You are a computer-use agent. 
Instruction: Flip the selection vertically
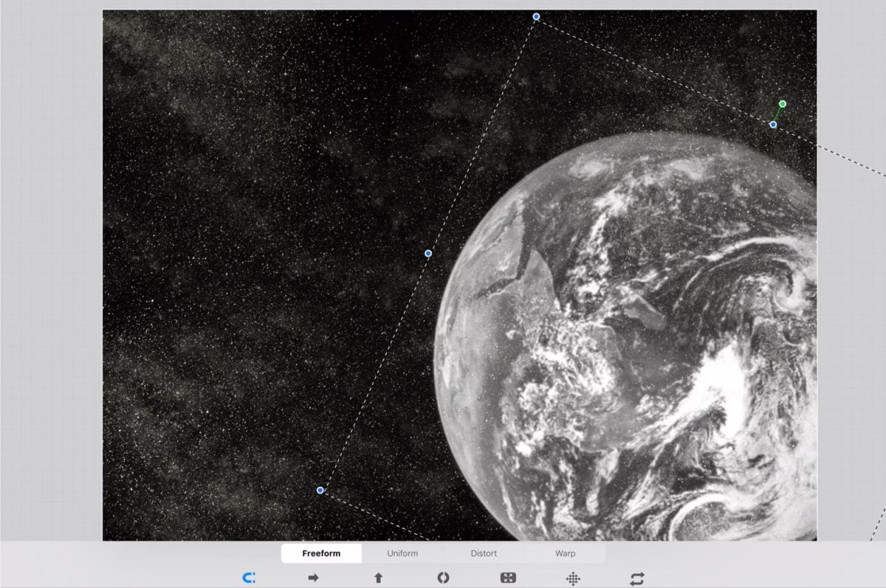[378, 578]
